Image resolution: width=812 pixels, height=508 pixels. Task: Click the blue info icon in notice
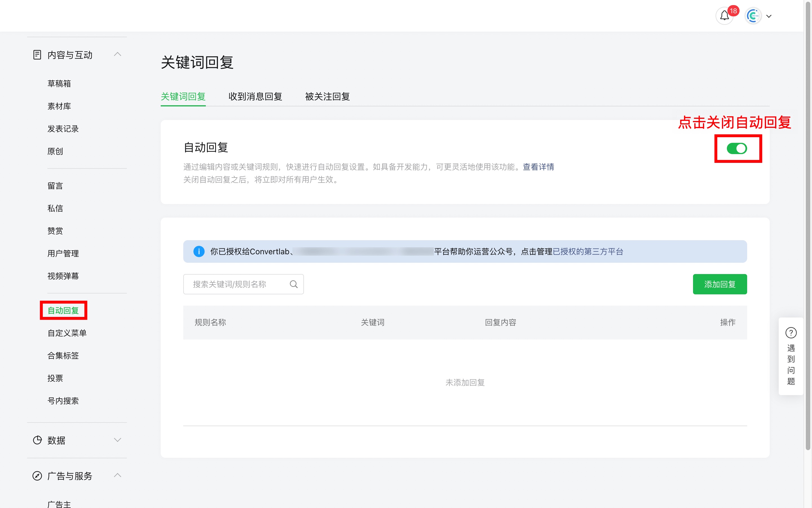click(x=199, y=251)
